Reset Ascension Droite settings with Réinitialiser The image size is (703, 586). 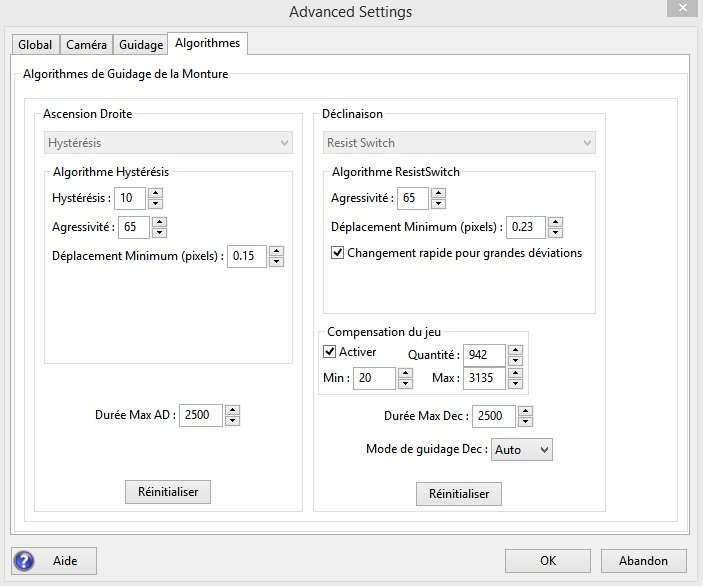tap(168, 492)
